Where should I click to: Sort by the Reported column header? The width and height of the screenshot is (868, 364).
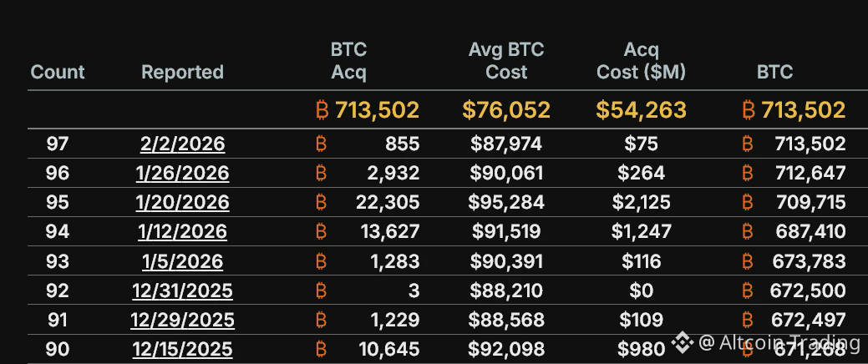[x=182, y=72]
